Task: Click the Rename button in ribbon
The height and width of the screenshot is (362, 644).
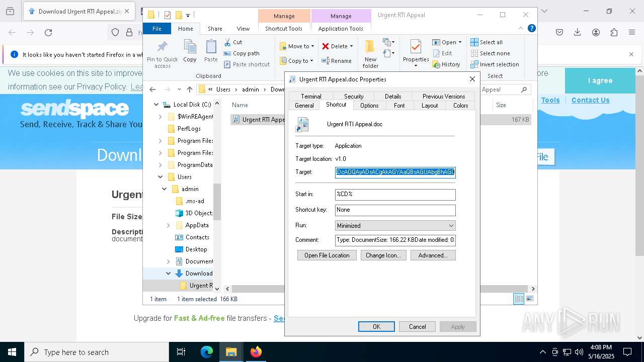Action: 337,61
